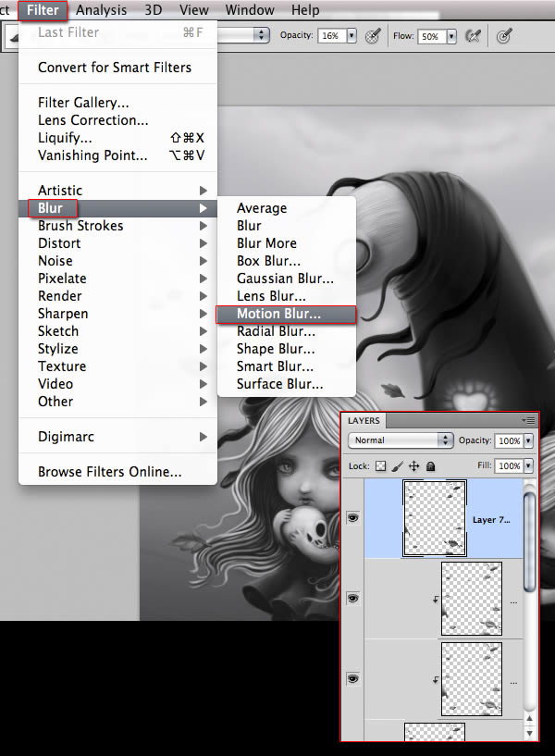Image resolution: width=555 pixels, height=756 pixels.
Task: Select the Layer 7 thumbnail
Action: point(435,518)
